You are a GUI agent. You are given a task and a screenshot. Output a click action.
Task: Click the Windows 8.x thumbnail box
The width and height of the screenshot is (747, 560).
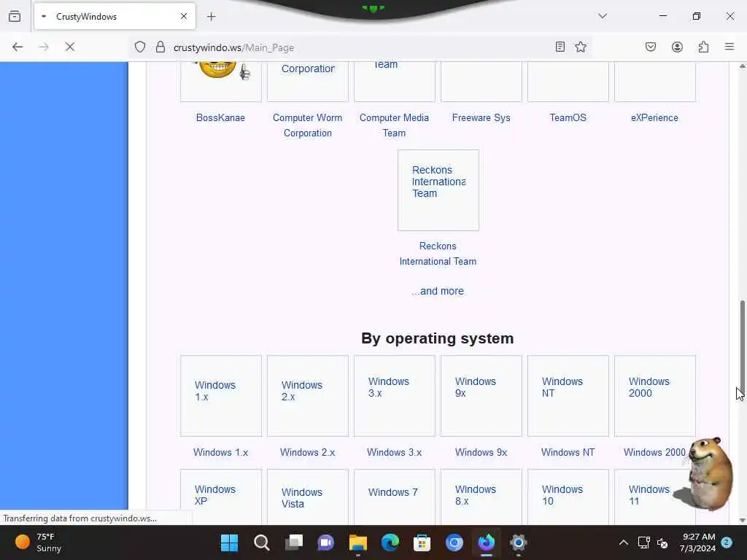coord(481,497)
